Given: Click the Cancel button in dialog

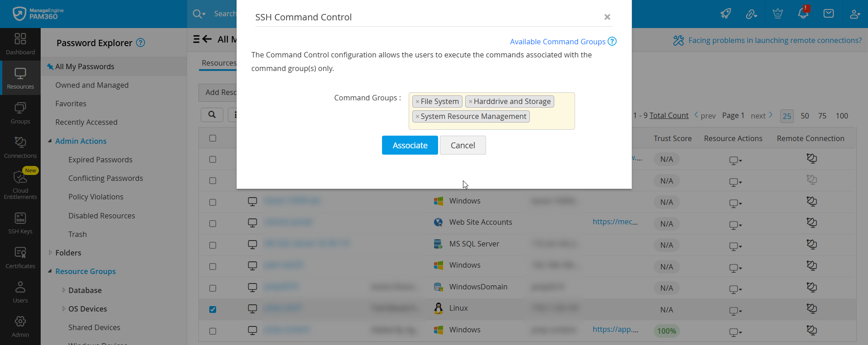Looking at the screenshot, I should coord(463,145).
